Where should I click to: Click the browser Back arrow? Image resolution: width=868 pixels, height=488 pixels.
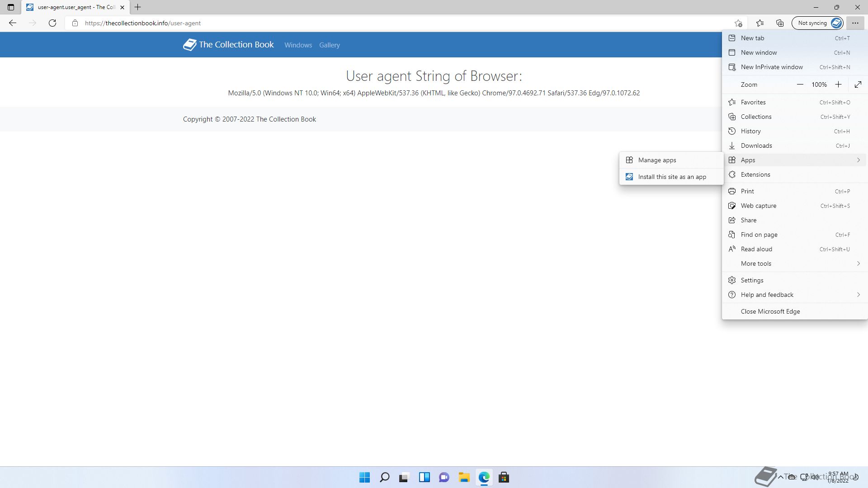coord(13,23)
